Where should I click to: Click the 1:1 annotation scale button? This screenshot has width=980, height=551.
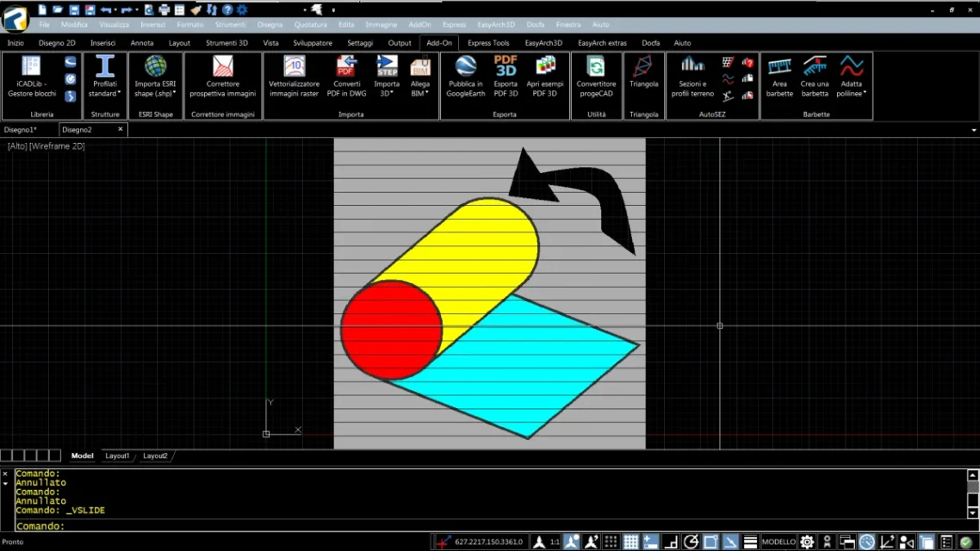pyautogui.click(x=555, y=542)
